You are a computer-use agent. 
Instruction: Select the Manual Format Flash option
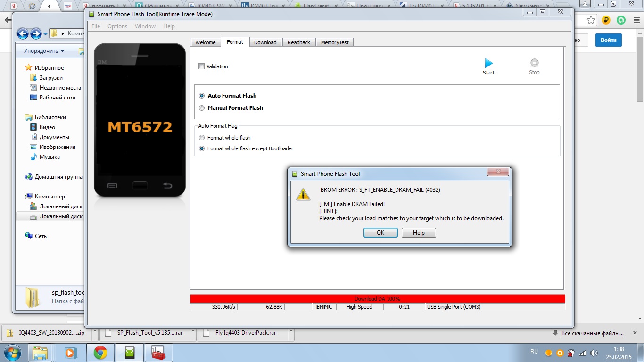[202, 108]
